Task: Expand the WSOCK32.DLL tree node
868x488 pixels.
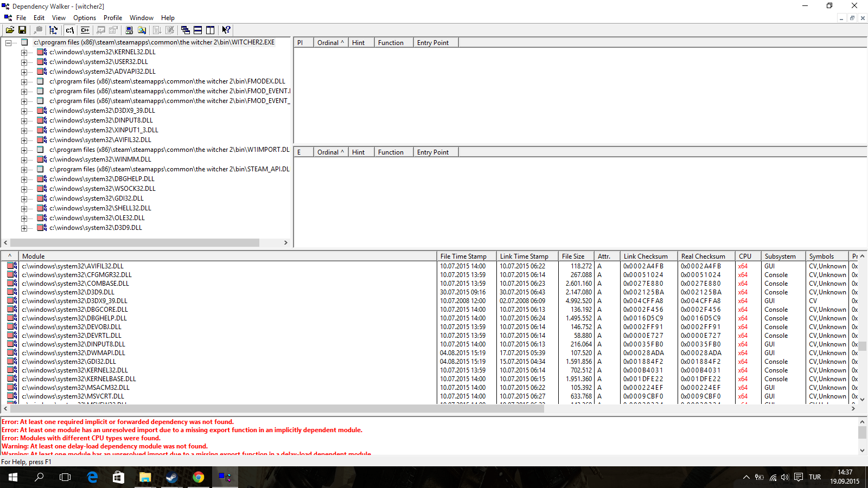Action: click(24, 189)
